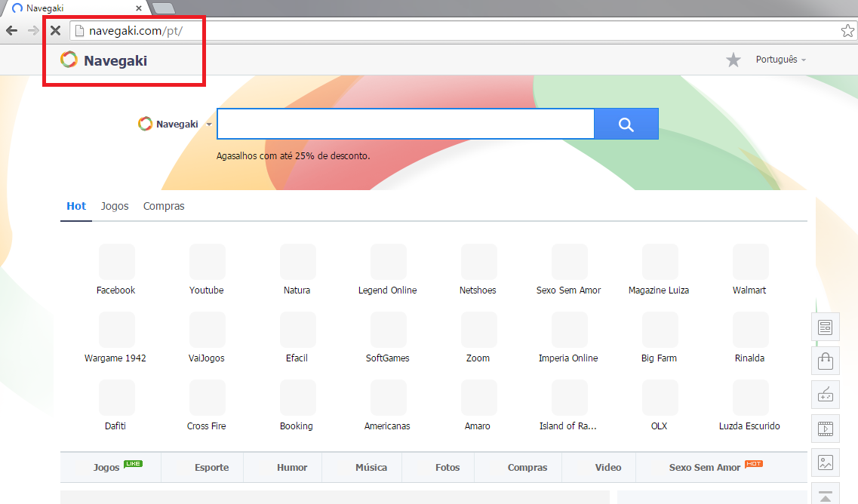Open the shopping bag sidebar icon
Viewport: 858px width, 504px height.
pos(826,361)
